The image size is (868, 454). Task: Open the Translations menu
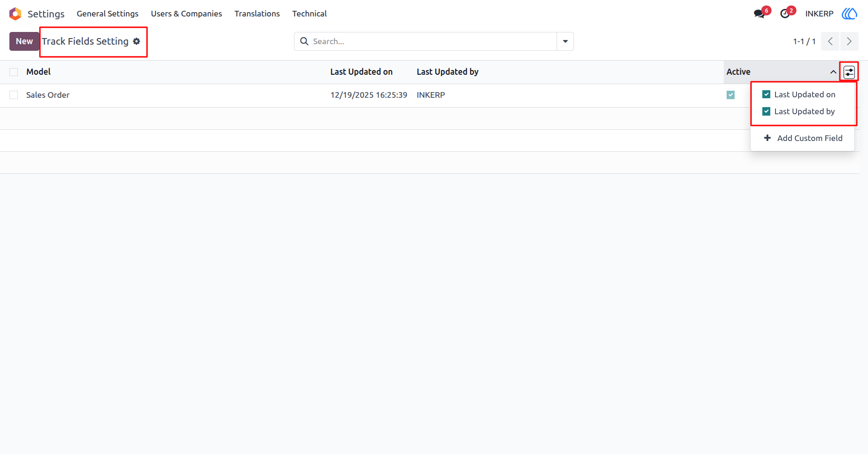pos(257,14)
